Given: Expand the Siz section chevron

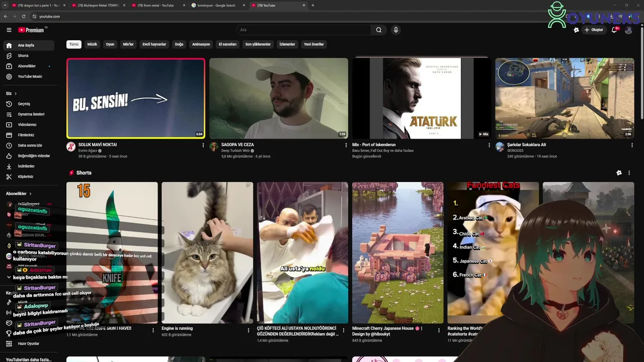Looking at the screenshot, I should 16,94.
